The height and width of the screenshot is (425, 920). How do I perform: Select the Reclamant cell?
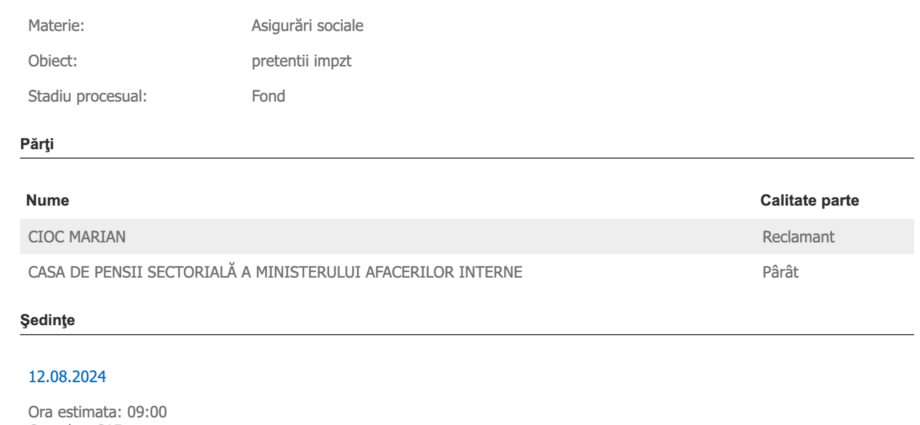[798, 237]
